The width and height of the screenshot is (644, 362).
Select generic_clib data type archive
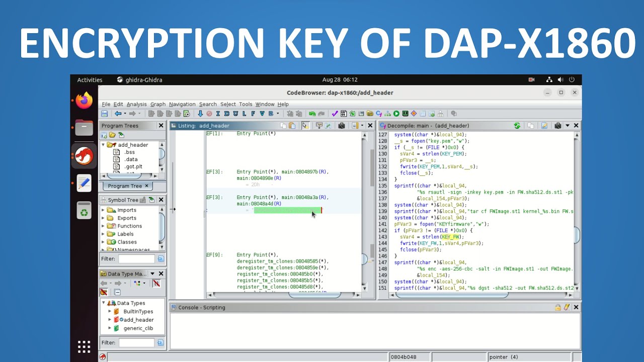pyautogui.click(x=137, y=328)
